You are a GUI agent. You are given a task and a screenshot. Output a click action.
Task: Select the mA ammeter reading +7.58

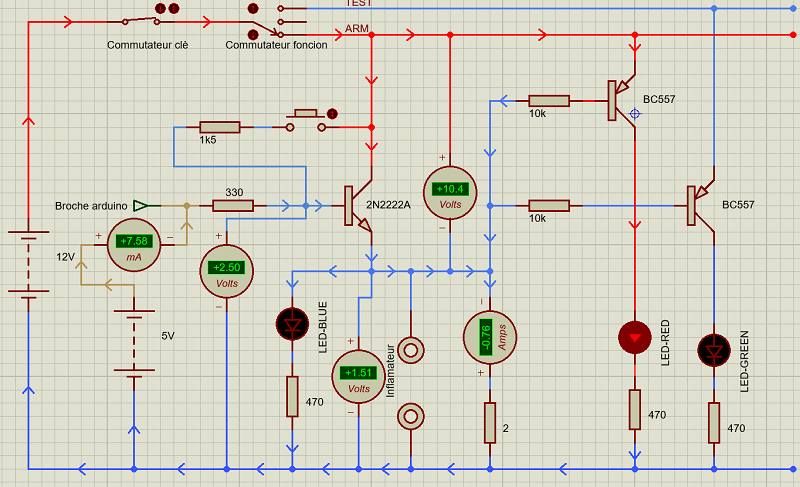(x=134, y=245)
